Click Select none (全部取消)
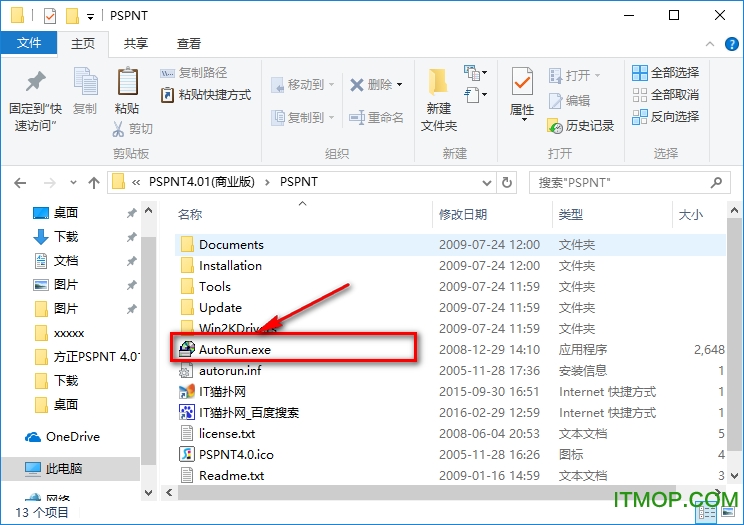744x525 pixels. [x=666, y=95]
